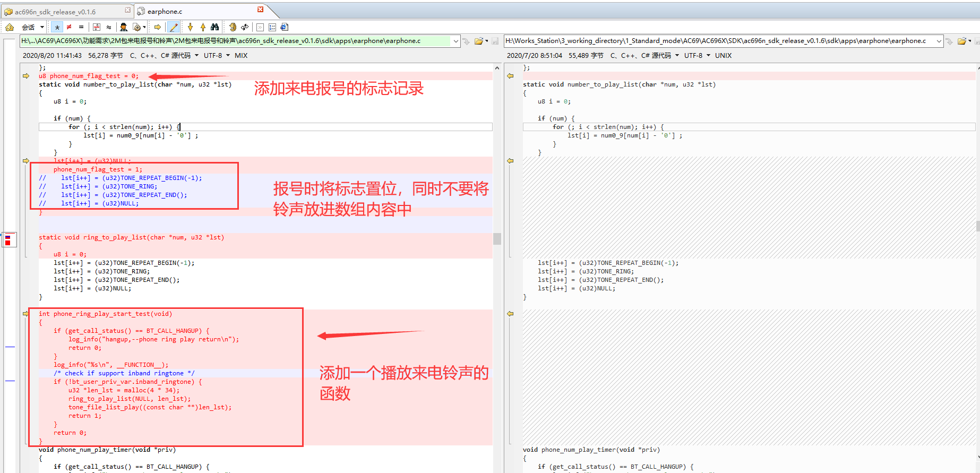
Task: Toggle Minor differences (≈) button
Action: pos(109,27)
